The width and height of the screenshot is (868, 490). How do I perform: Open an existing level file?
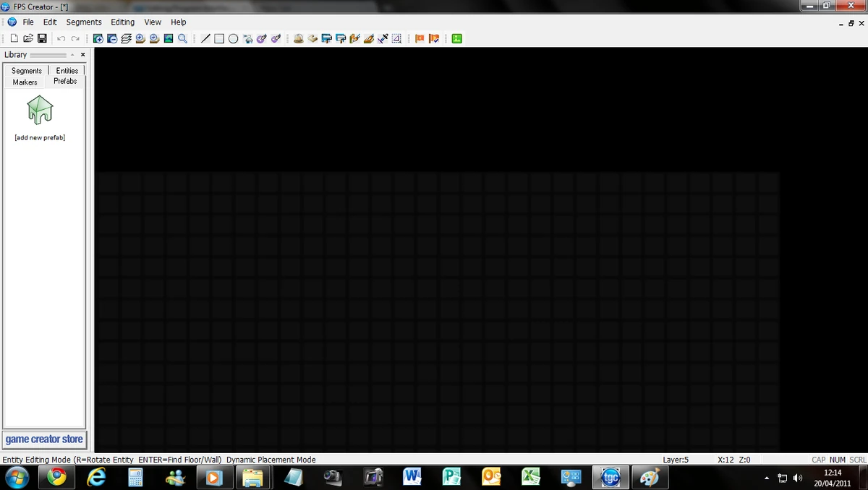coord(27,38)
